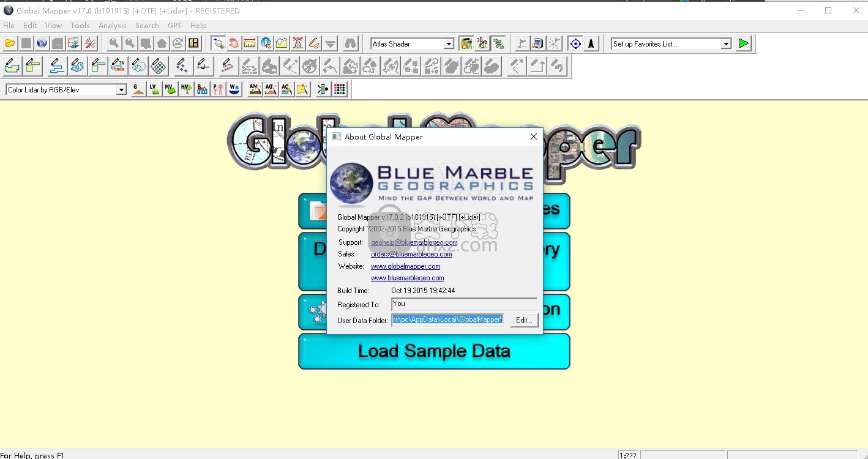Toggle Lidar water W filter
Viewport: 868px width, 459px height.
click(234, 90)
